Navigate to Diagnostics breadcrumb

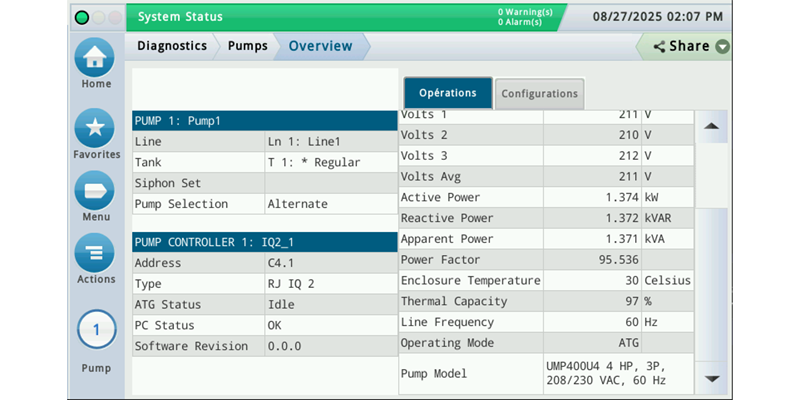coord(171,46)
